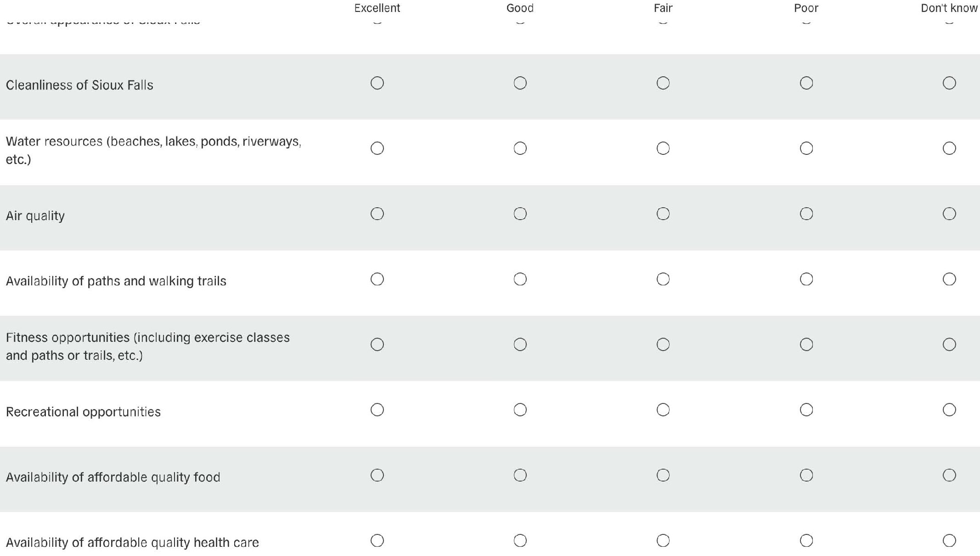
Task: Pick Don't know for affordable health care
Action: [949, 540]
